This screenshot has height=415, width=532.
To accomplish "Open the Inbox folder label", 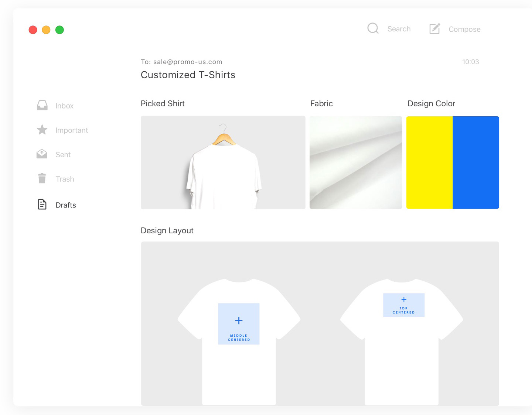I will pyautogui.click(x=65, y=106).
